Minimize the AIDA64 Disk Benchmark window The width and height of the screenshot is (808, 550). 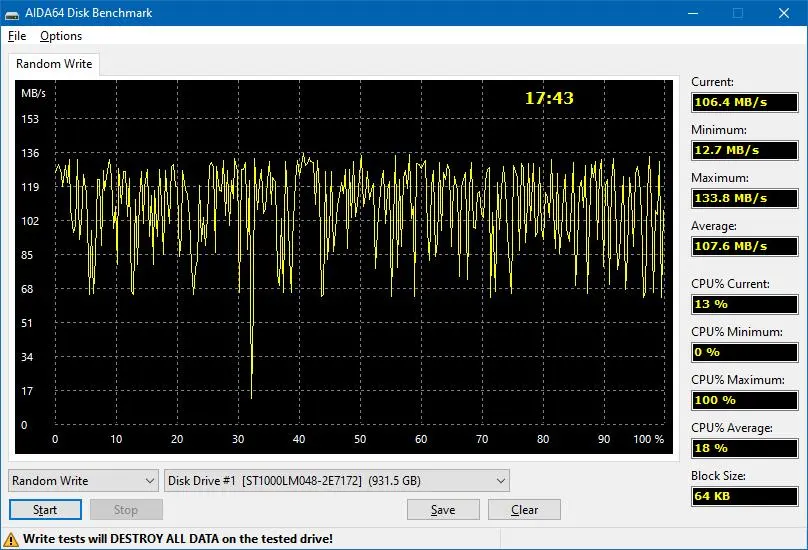693,13
